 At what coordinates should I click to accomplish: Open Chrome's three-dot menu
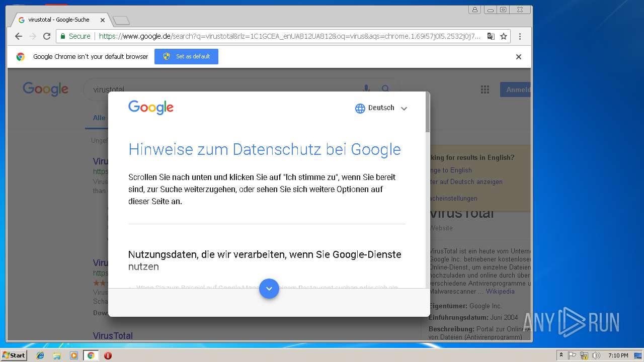pyautogui.click(x=520, y=36)
